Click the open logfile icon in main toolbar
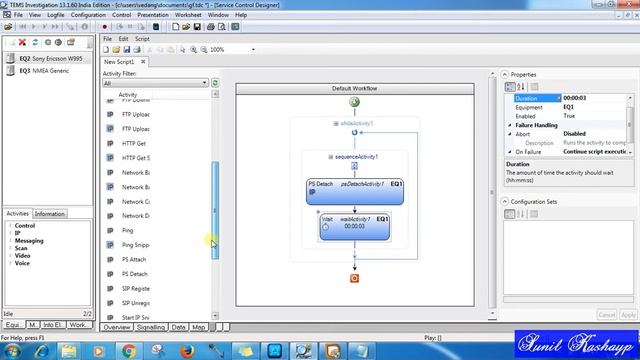 pyautogui.click(x=8, y=27)
